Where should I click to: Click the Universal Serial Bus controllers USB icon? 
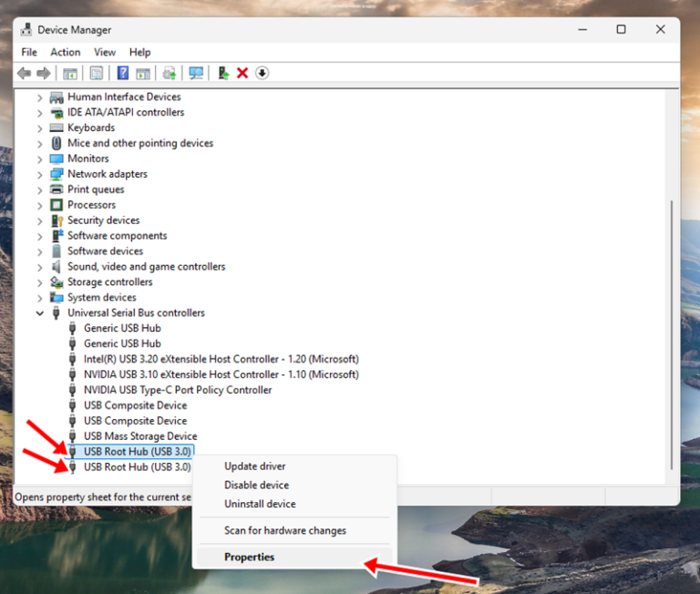pos(57,312)
